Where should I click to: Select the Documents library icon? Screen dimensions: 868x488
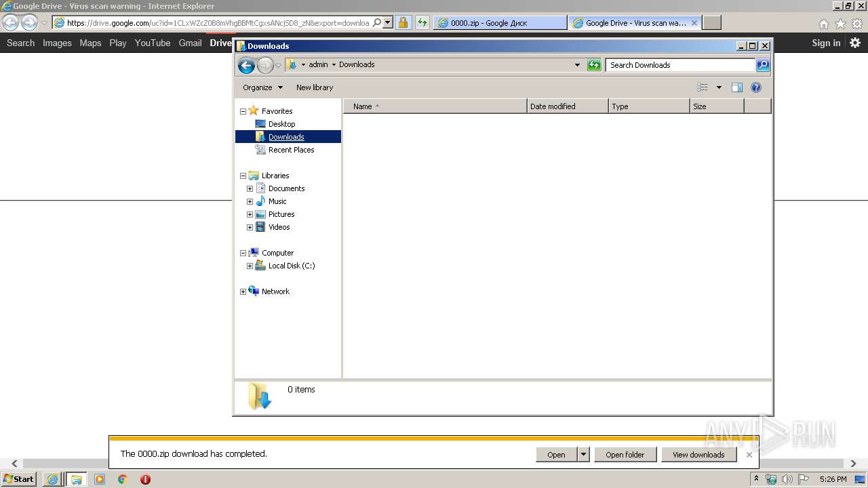coord(260,188)
